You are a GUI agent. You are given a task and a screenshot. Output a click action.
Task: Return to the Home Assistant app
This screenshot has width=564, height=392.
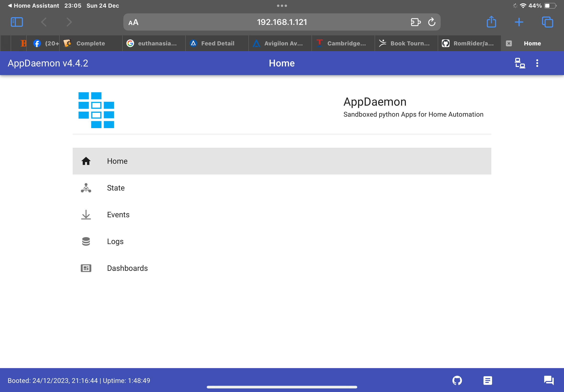[33, 5]
